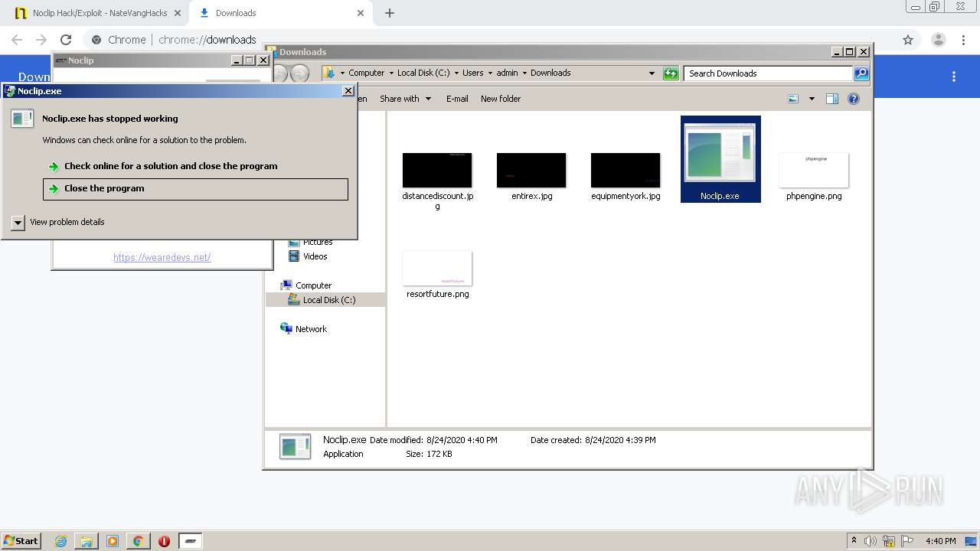Select Users breadcrumb segment
The height and width of the screenshot is (551, 980).
(x=472, y=73)
